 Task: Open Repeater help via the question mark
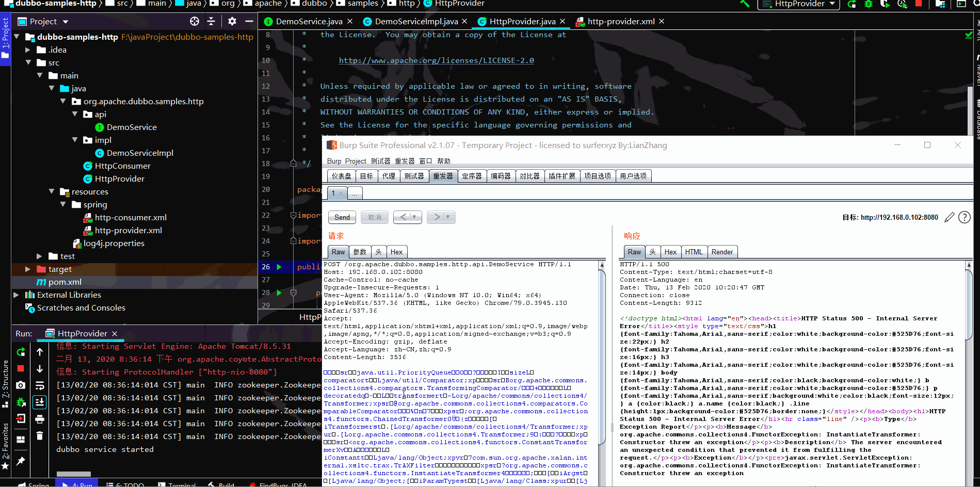click(965, 217)
